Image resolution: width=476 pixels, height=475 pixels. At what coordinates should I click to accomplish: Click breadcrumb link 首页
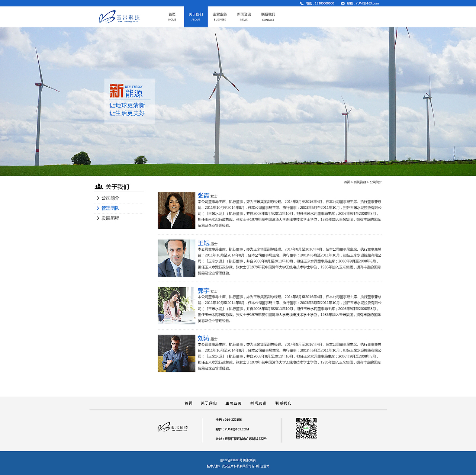347,182
